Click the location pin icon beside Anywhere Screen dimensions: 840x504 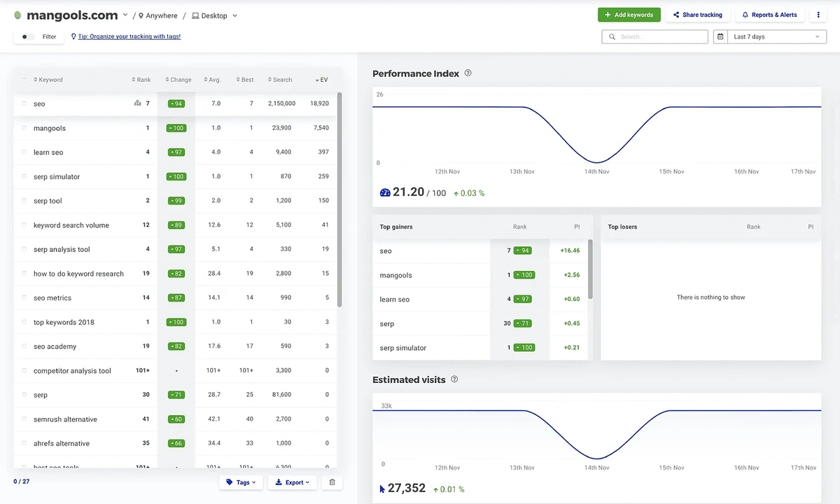(x=141, y=15)
